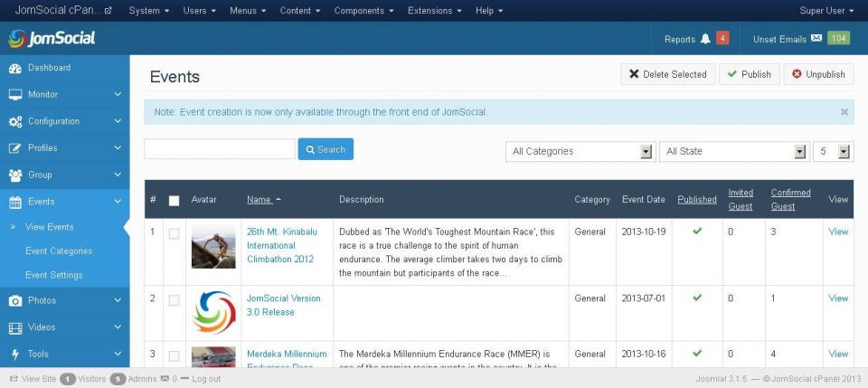Click the Tools lightning bolt icon

(x=15, y=355)
